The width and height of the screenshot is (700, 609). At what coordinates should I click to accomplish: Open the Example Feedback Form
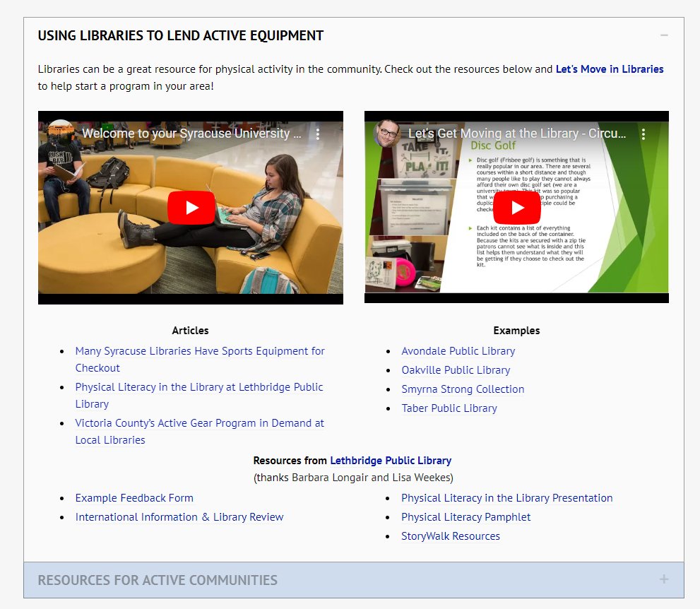tap(134, 498)
